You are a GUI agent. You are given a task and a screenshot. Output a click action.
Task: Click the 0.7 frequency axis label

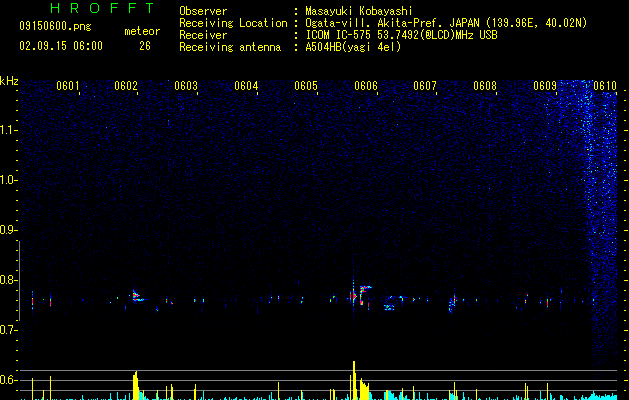pyautogui.click(x=9, y=330)
